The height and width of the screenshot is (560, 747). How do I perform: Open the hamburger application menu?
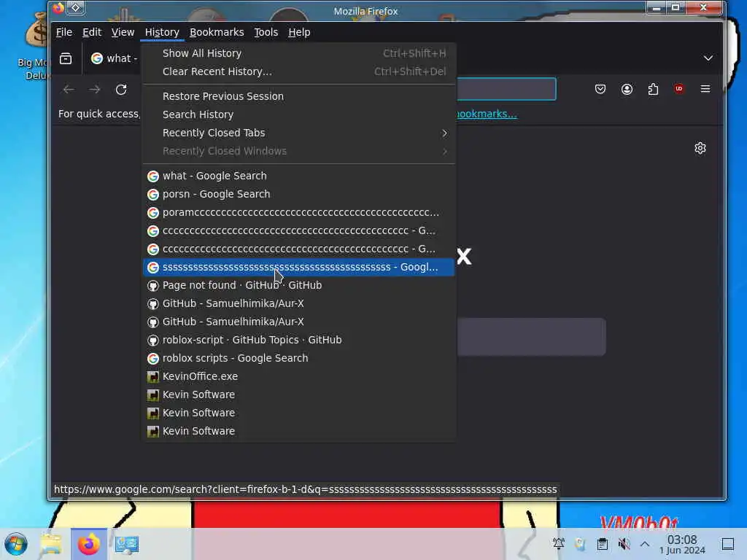(x=705, y=89)
